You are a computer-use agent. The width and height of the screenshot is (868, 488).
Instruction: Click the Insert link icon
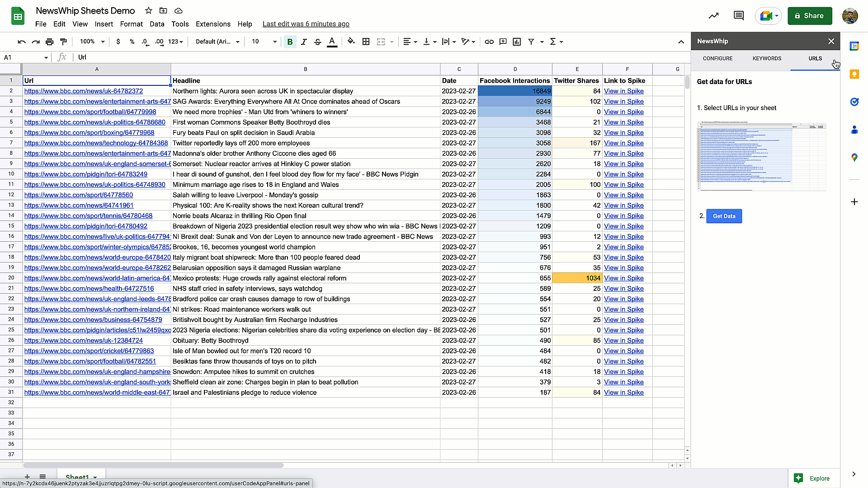pos(489,42)
